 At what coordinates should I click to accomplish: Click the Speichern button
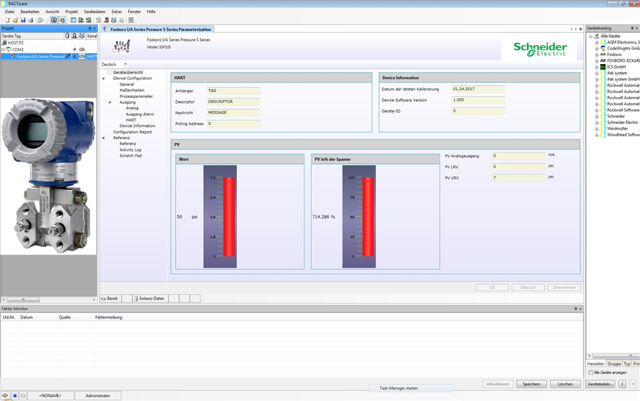tap(531, 383)
